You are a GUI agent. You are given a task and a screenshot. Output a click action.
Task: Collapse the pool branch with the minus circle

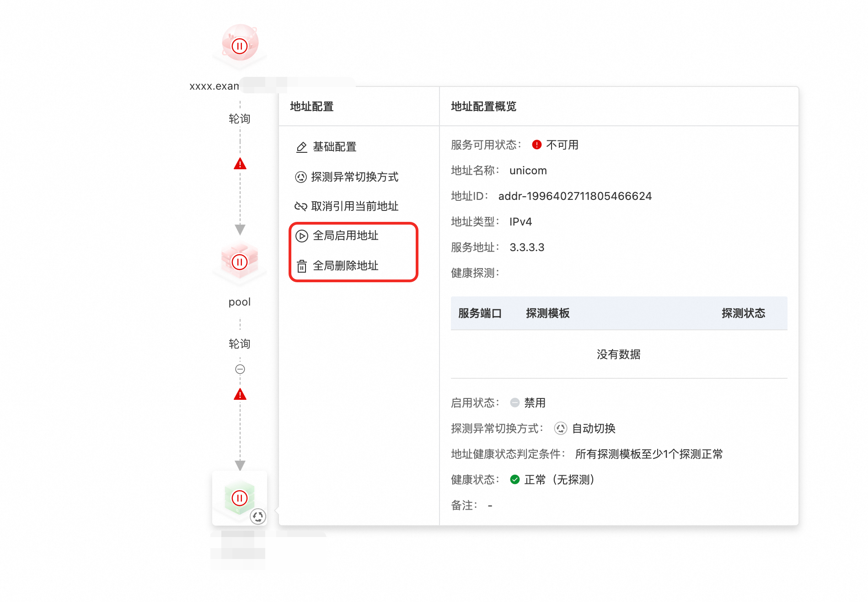240,369
